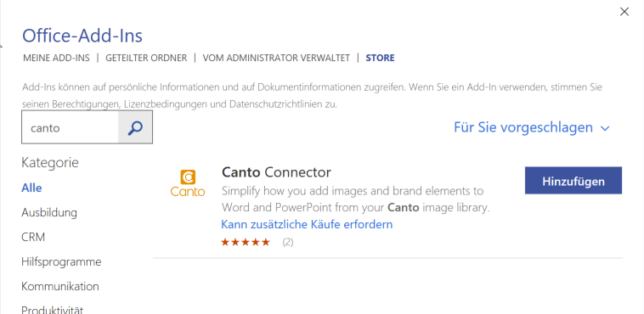Switch to the GETEILTER ORDNER tab
The height and width of the screenshot is (314, 644).
pyautogui.click(x=146, y=58)
